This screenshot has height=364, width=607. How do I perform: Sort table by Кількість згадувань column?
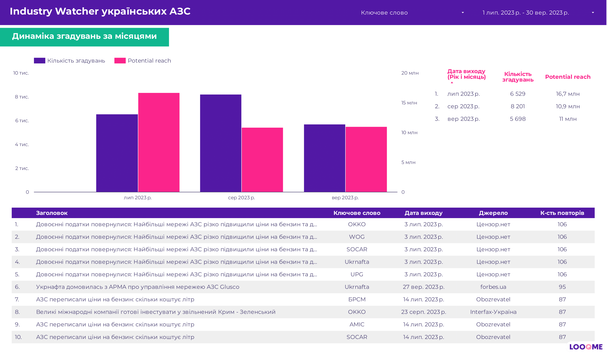(518, 77)
